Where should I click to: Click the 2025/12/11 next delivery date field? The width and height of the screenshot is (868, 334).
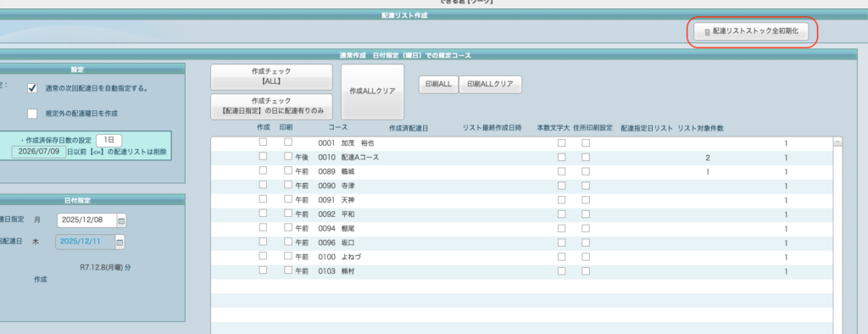(x=86, y=242)
